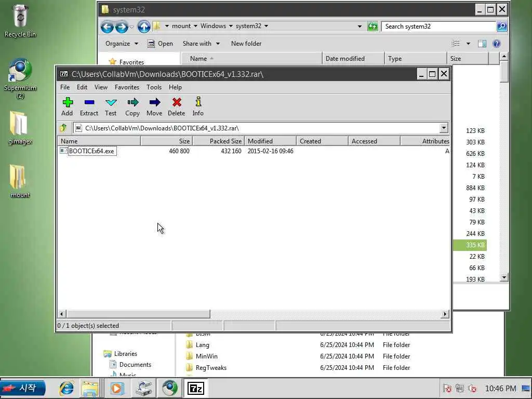Sort by the Modified column in 7-Zip
This screenshot has height=399, width=532.
pos(270,141)
